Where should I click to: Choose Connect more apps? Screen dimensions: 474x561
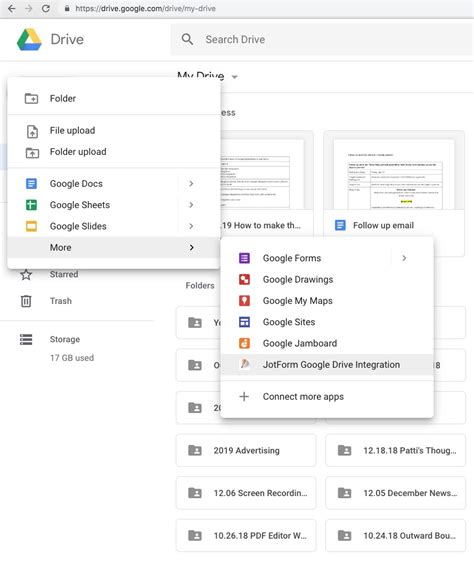pyautogui.click(x=327, y=396)
